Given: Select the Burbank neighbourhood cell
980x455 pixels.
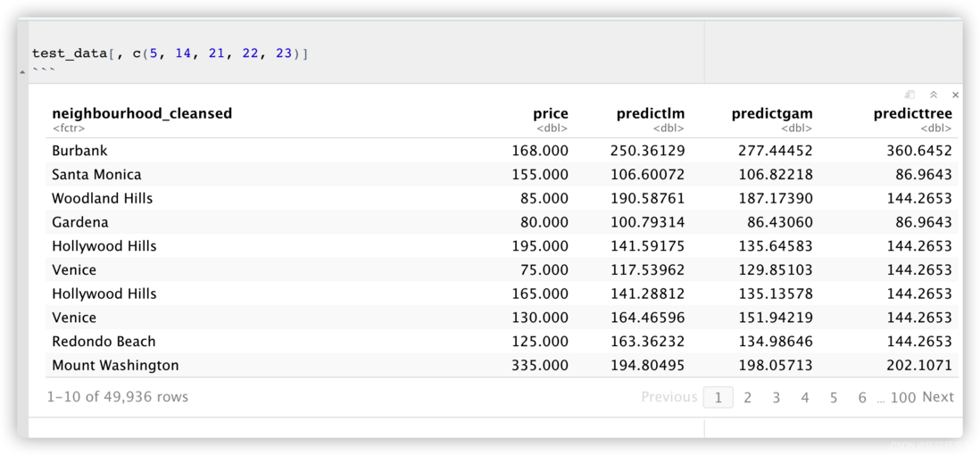Looking at the screenshot, I should point(80,151).
